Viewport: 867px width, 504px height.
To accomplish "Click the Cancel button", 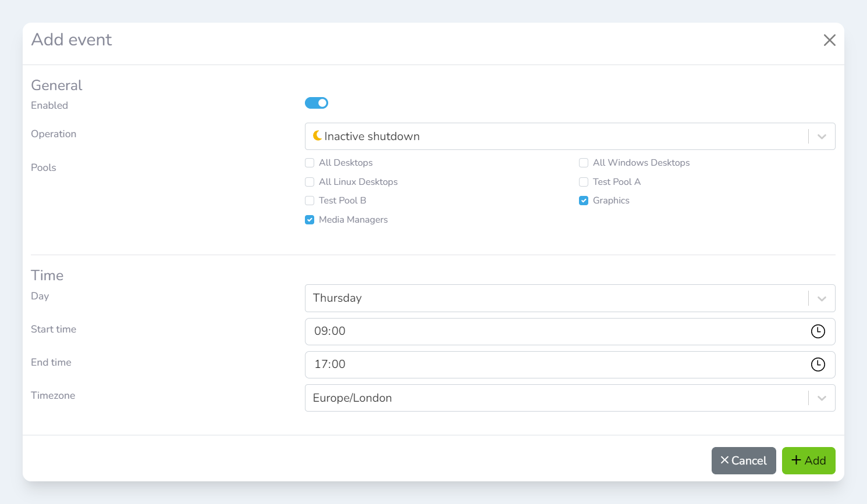I will click(743, 460).
